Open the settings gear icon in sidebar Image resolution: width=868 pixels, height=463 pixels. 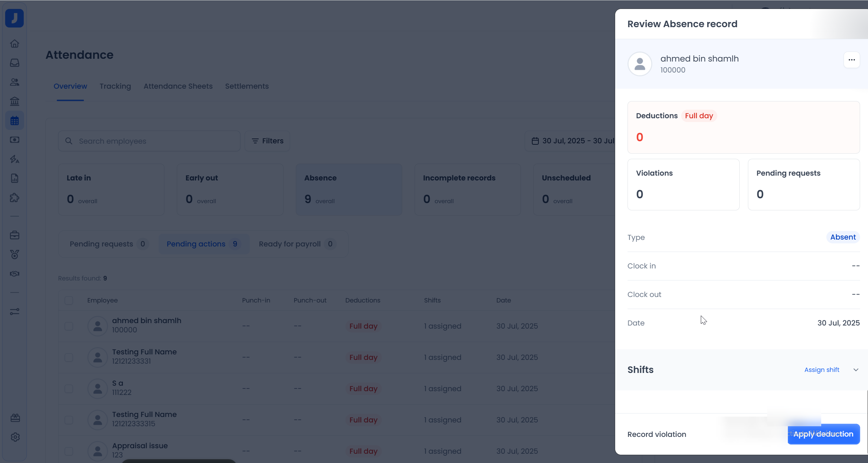pos(15,437)
